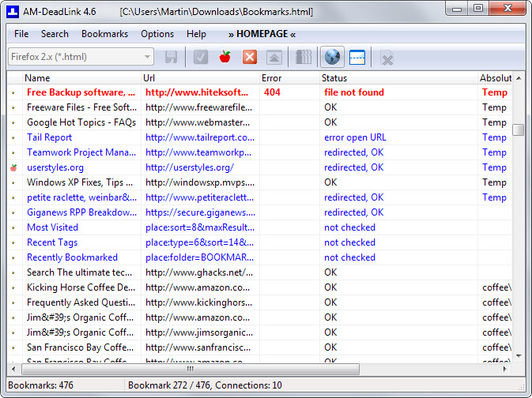Toggle the globe internal browser icon
The image size is (532, 398).
point(332,57)
